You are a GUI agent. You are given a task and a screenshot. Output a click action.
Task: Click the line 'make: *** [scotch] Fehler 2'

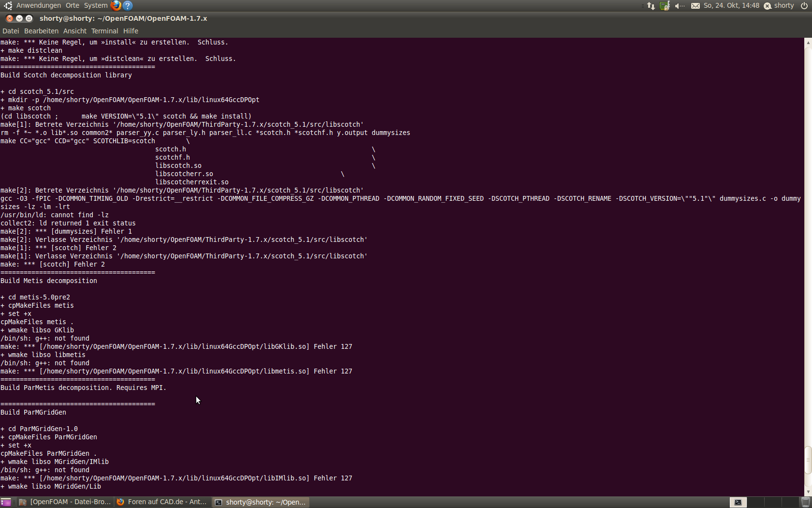[x=53, y=264]
